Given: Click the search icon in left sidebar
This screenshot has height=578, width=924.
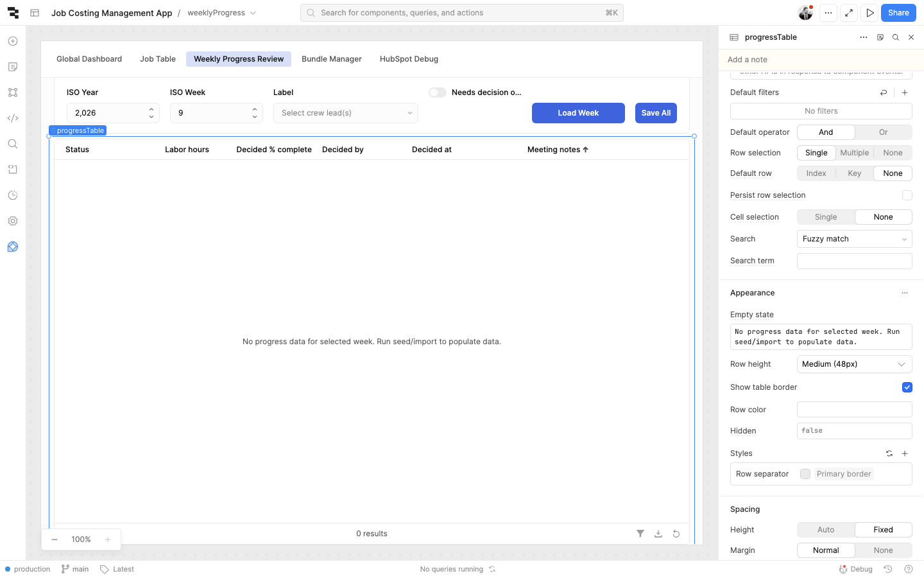Looking at the screenshot, I should [13, 144].
